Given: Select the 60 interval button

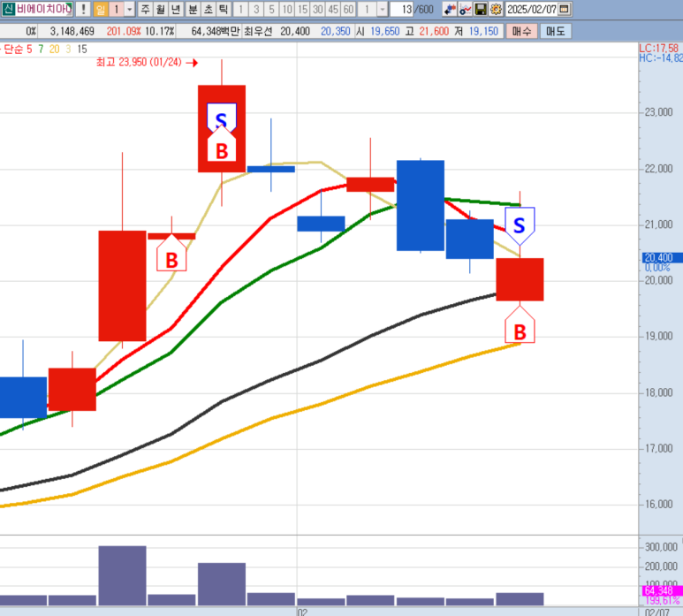Looking at the screenshot, I should (348, 9).
